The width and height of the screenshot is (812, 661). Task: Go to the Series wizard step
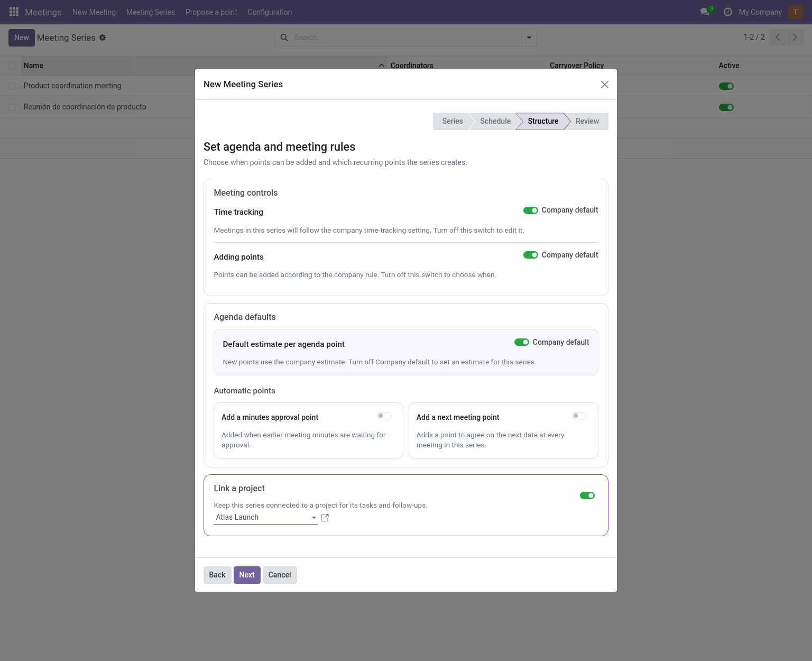tap(453, 121)
